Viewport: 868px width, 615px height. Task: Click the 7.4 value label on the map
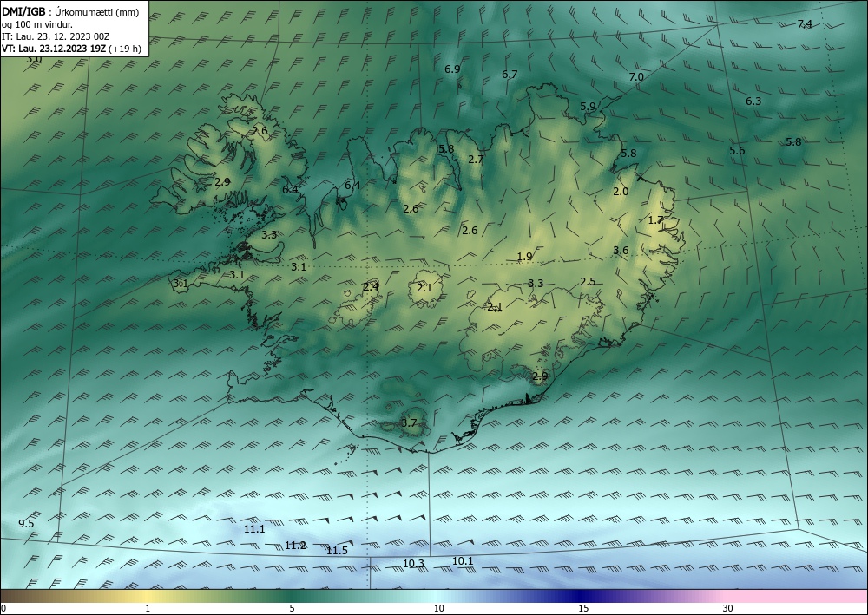pyautogui.click(x=805, y=23)
